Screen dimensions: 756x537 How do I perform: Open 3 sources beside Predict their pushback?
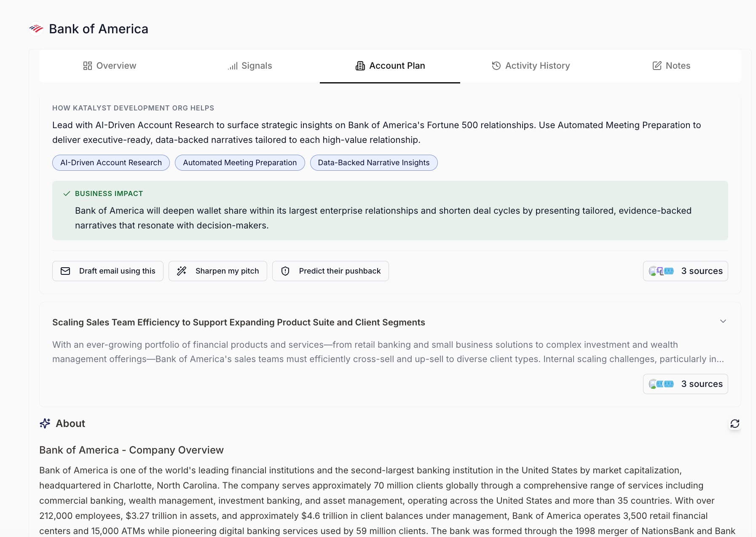coord(686,271)
